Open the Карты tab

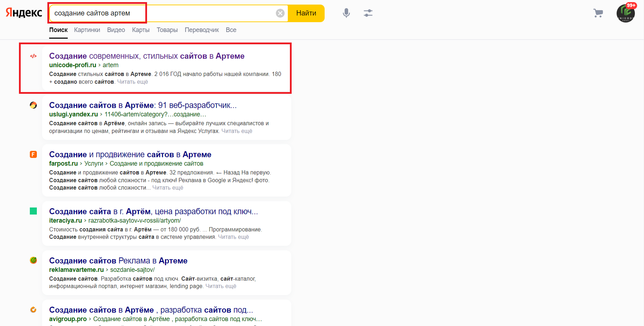click(141, 30)
